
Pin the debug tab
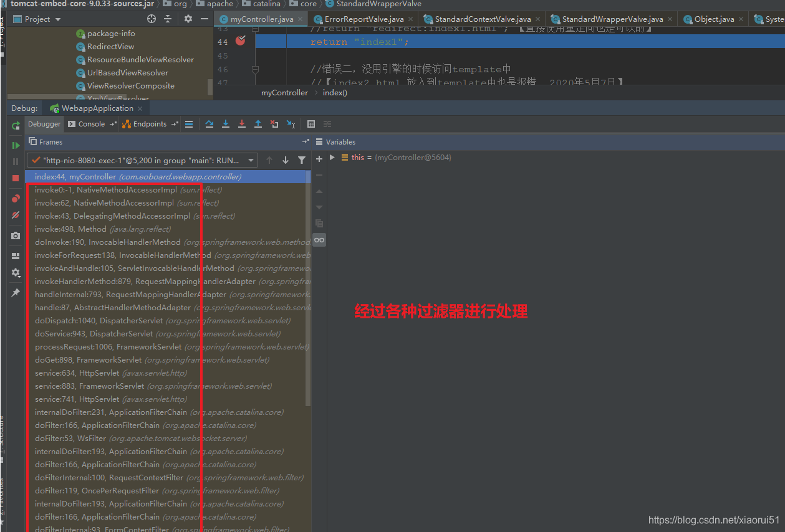point(16,292)
